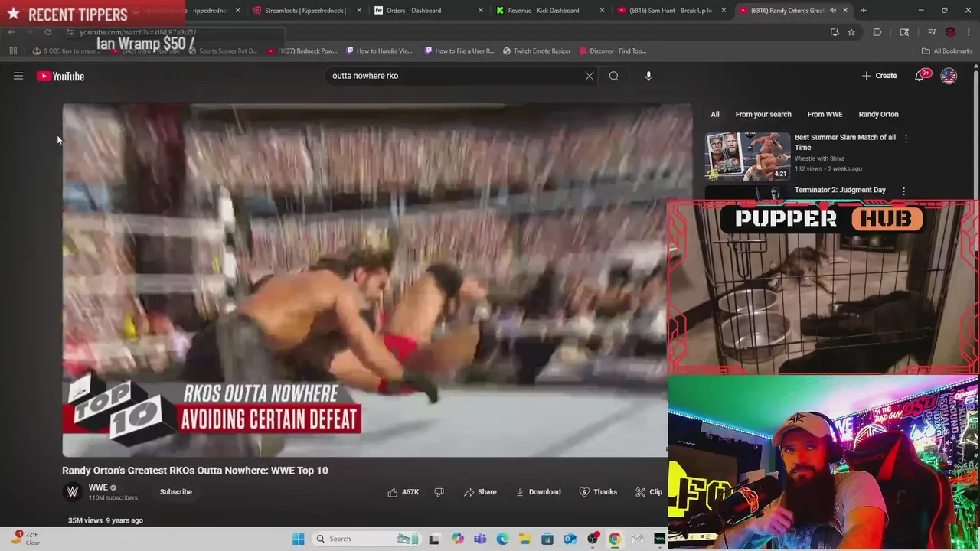
Task: Click the Thanks button
Action: click(598, 492)
